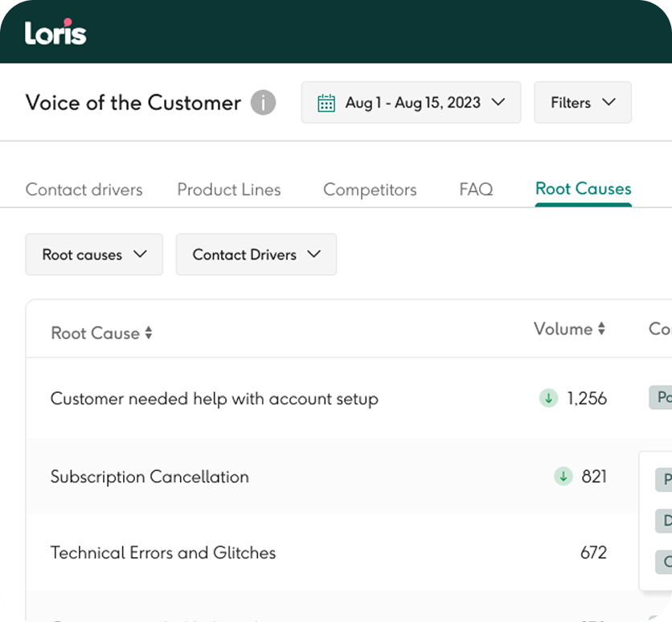This screenshot has width=672, height=622.
Task: Click the Loris logo
Action: tap(55, 32)
